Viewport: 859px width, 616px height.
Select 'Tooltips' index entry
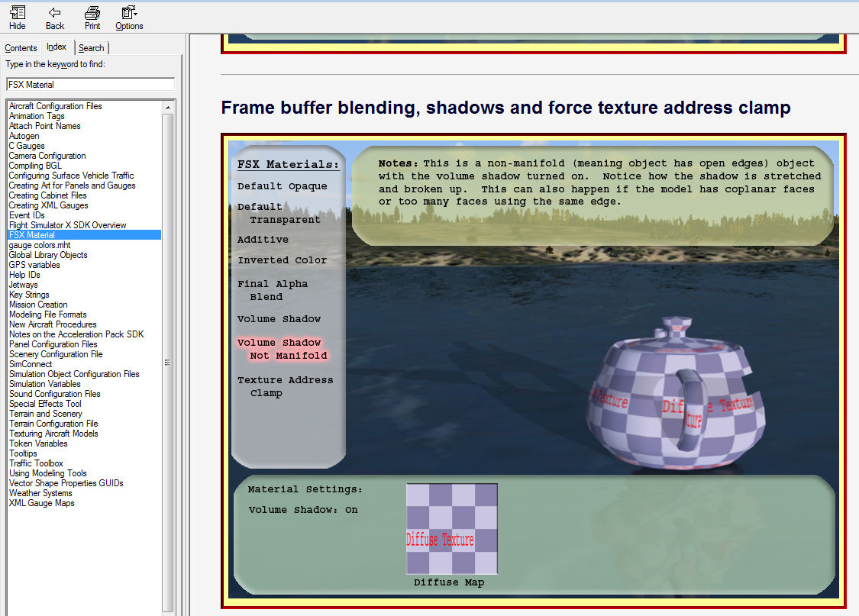tap(23, 453)
